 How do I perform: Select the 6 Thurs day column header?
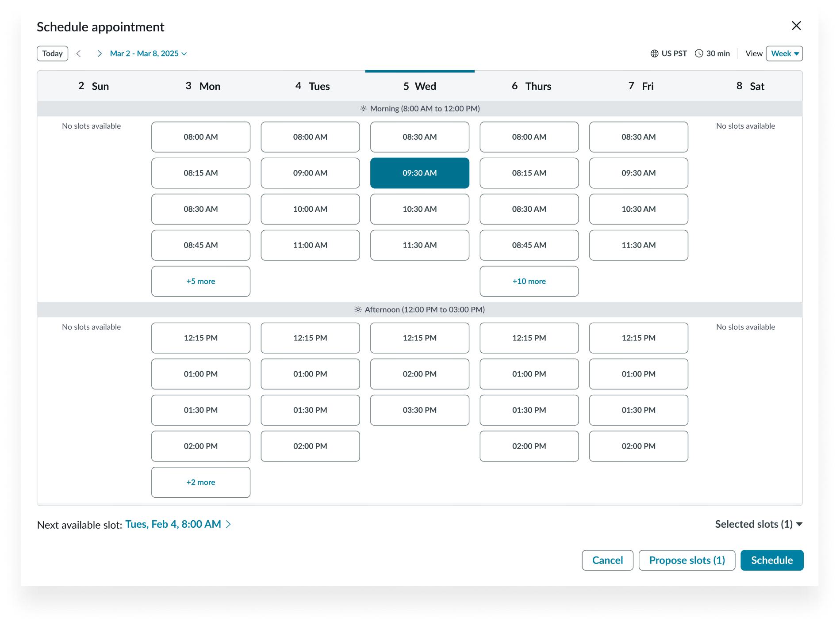pyautogui.click(x=531, y=86)
